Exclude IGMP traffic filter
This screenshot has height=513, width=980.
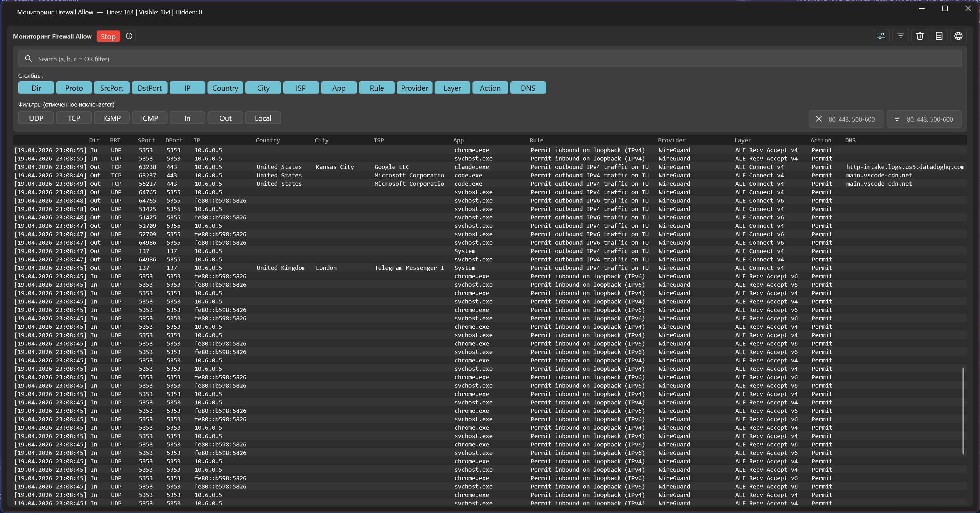[x=111, y=118]
